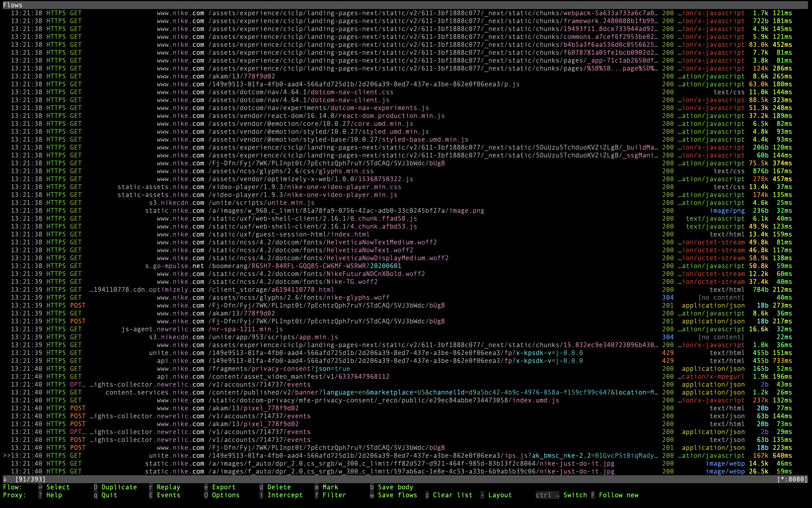Select the commons.a7cef6f2953be02 chunk flow

point(406,37)
